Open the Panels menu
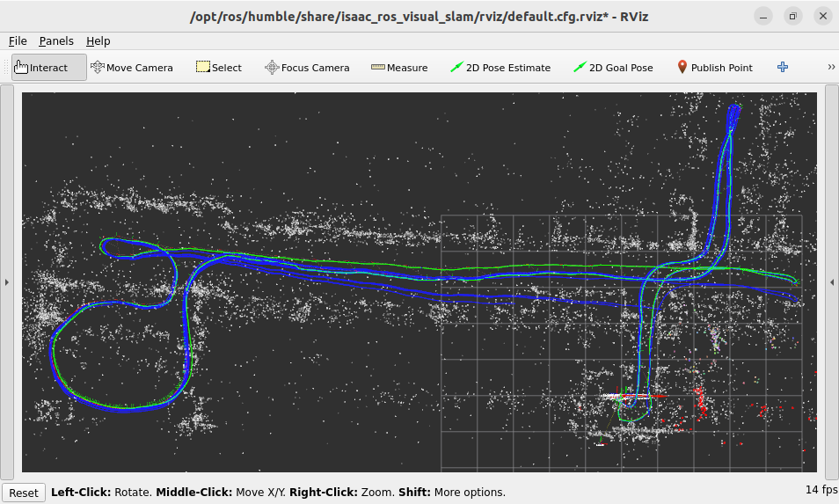This screenshot has width=839, height=504. click(x=56, y=40)
